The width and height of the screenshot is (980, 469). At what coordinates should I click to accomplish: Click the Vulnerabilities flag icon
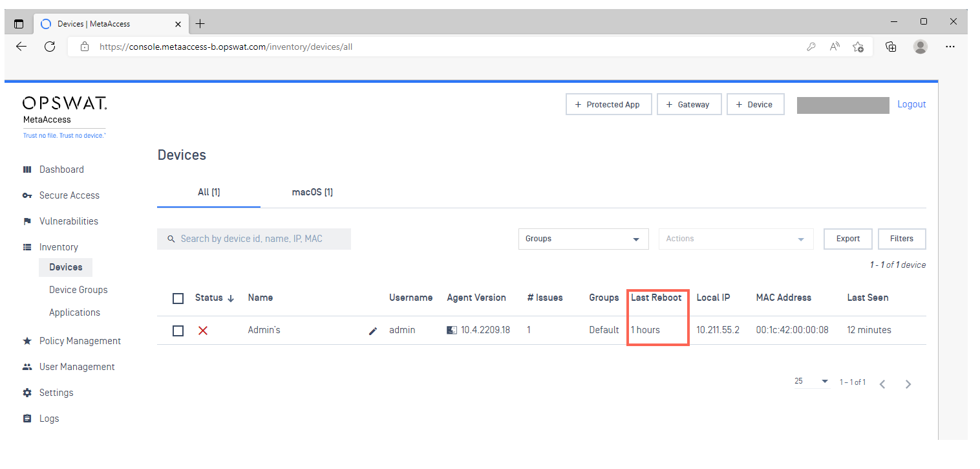tap(27, 221)
